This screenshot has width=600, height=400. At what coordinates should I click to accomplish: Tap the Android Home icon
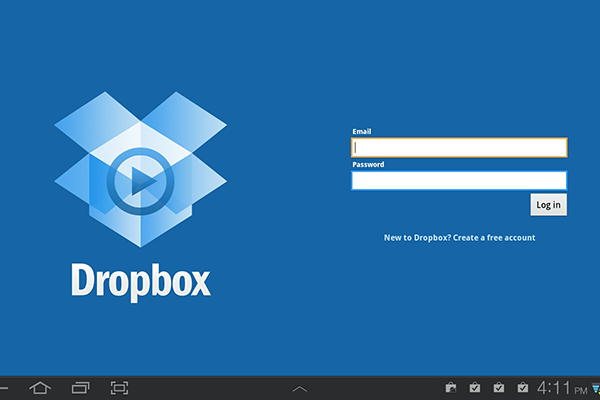tap(40, 388)
